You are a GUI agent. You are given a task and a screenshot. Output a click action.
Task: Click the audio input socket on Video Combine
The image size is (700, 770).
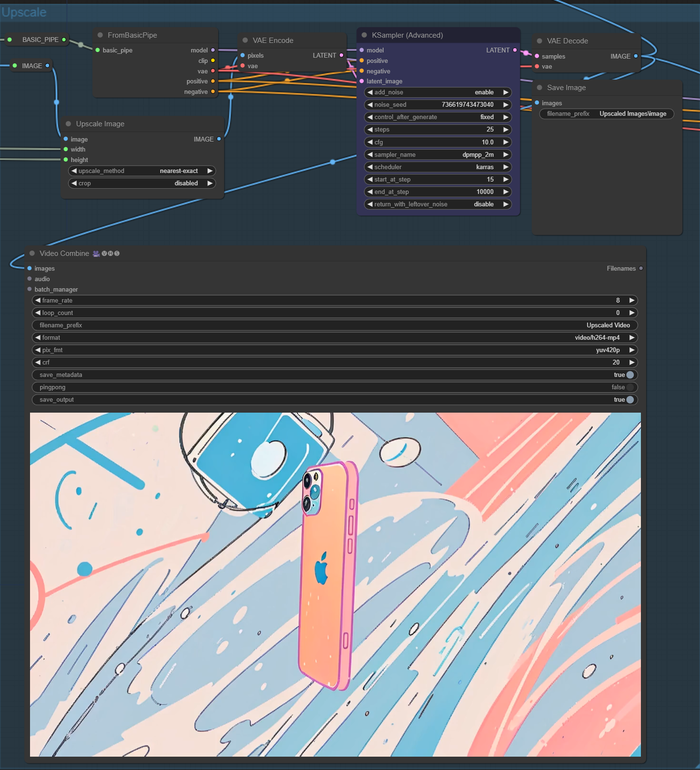30,279
